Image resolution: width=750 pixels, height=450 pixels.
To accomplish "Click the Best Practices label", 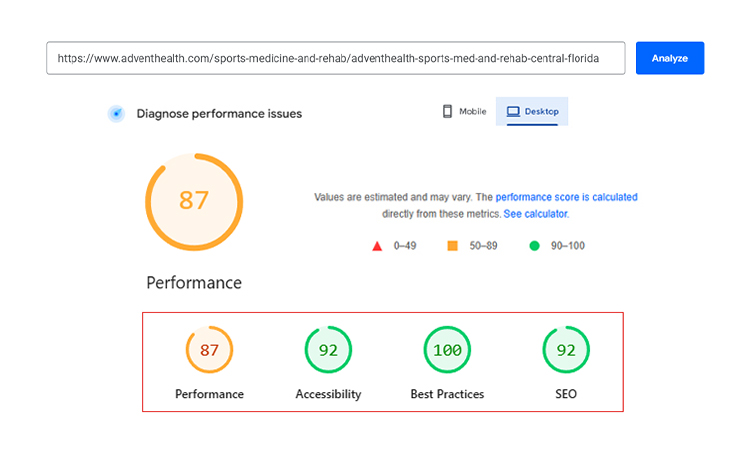I will tap(447, 394).
